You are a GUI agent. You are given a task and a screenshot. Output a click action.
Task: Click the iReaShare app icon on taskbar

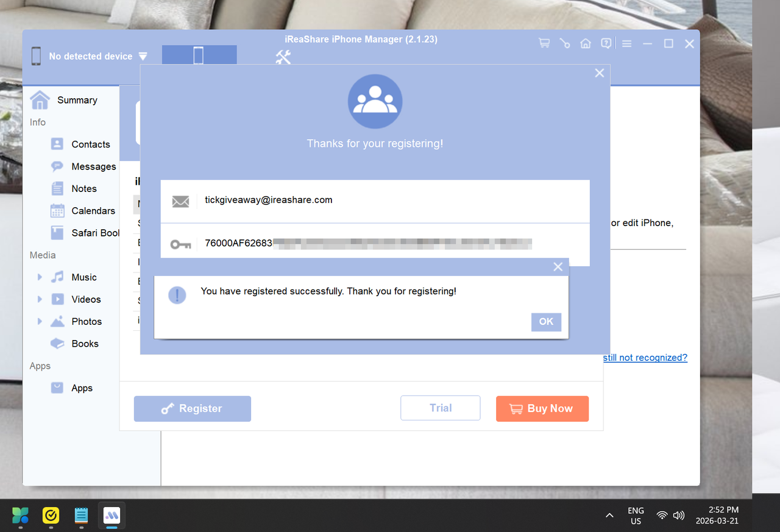[x=112, y=516]
